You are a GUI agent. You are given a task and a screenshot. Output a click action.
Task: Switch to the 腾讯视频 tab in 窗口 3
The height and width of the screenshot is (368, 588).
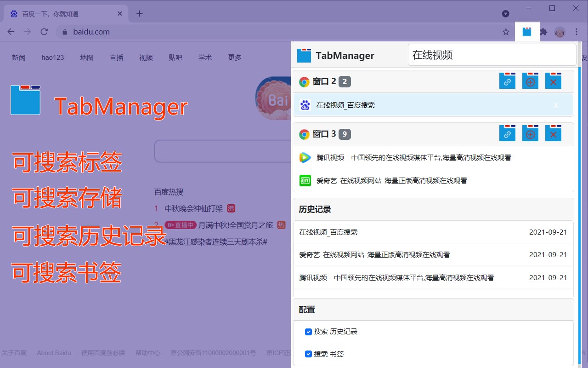[x=433, y=157]
